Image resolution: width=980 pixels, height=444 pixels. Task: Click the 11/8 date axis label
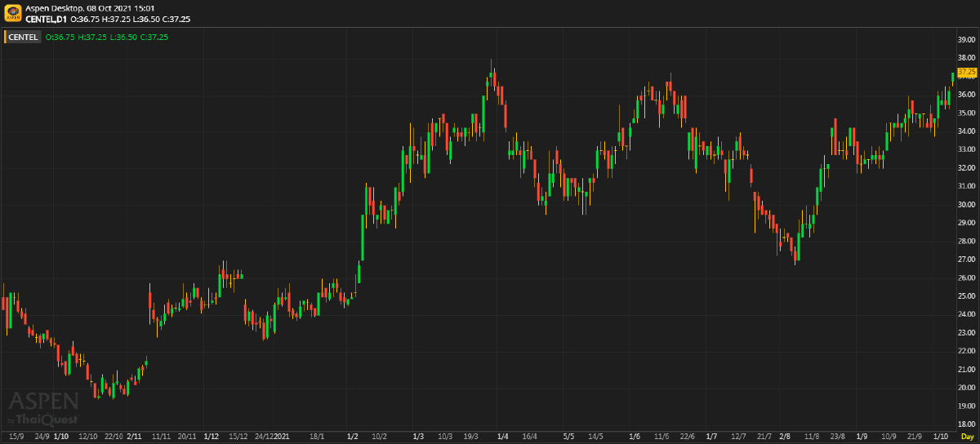pyautogui.click(x=812, y=437)
